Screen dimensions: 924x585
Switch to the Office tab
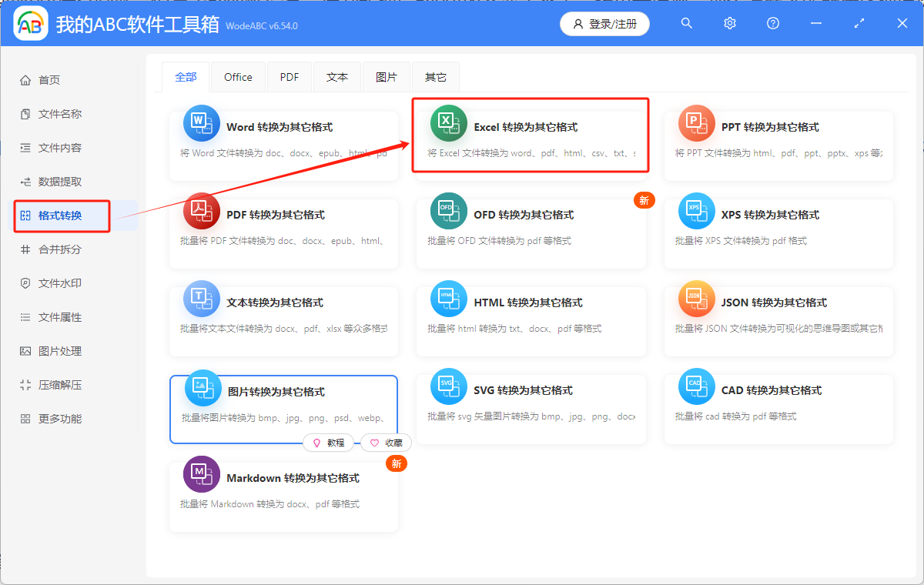coord(238,76)
